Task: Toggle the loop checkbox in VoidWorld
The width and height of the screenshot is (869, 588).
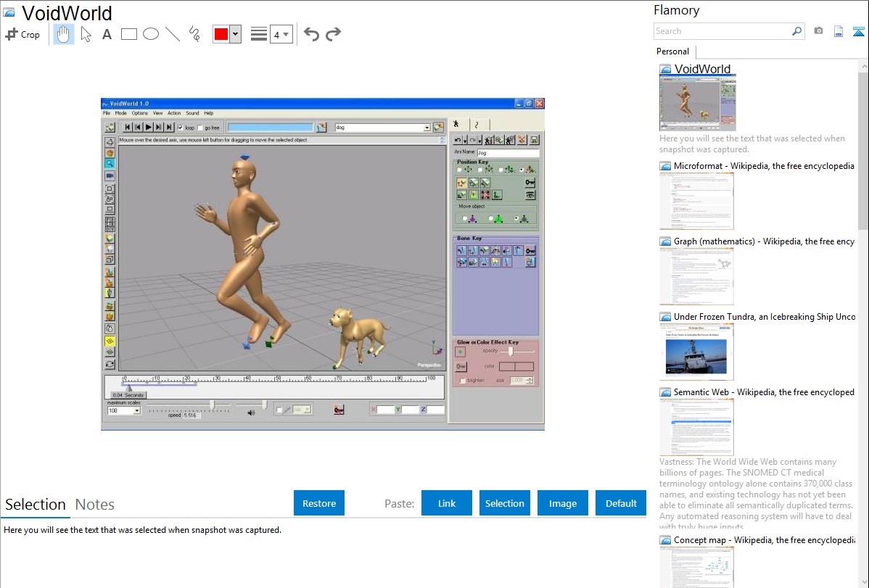Action: [180, 128]
